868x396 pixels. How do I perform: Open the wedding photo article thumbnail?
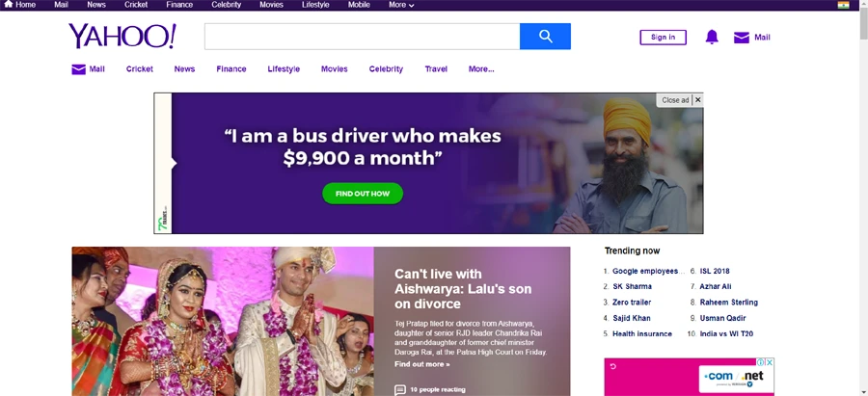pos(222,321)
